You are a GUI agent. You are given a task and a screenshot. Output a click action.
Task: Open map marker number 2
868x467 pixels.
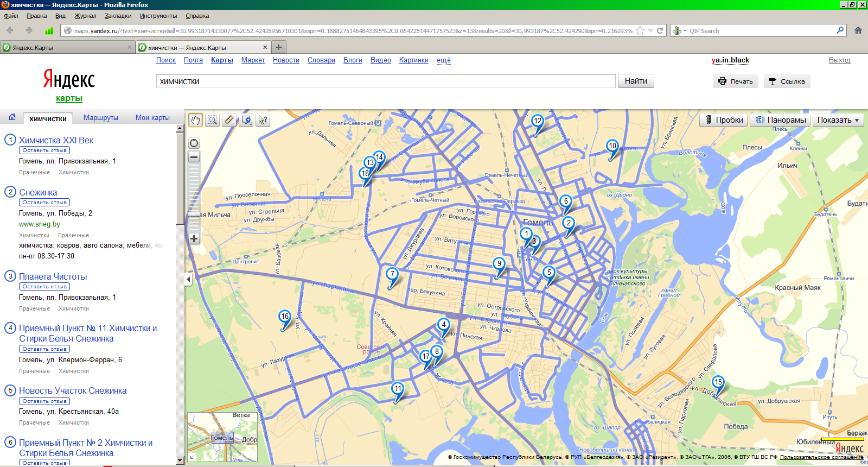click(569, 223)
